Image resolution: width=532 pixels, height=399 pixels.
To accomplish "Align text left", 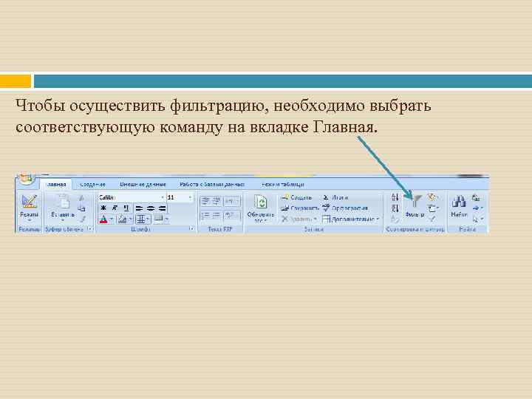I will [x=139, y=208].
